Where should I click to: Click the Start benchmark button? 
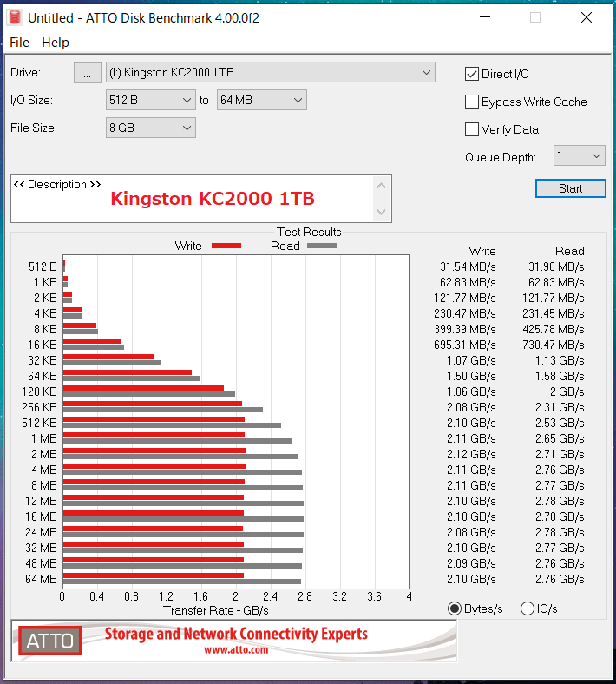(x=570, y=188)
